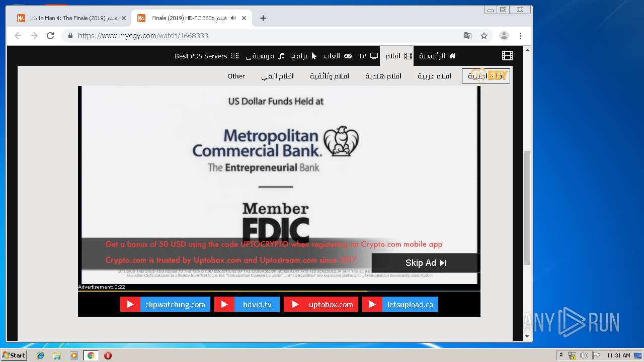The height and width of the screenshot is (362, 644).
Task: Close the Ip Man 4 tab
Action: [x=124, y=18]
